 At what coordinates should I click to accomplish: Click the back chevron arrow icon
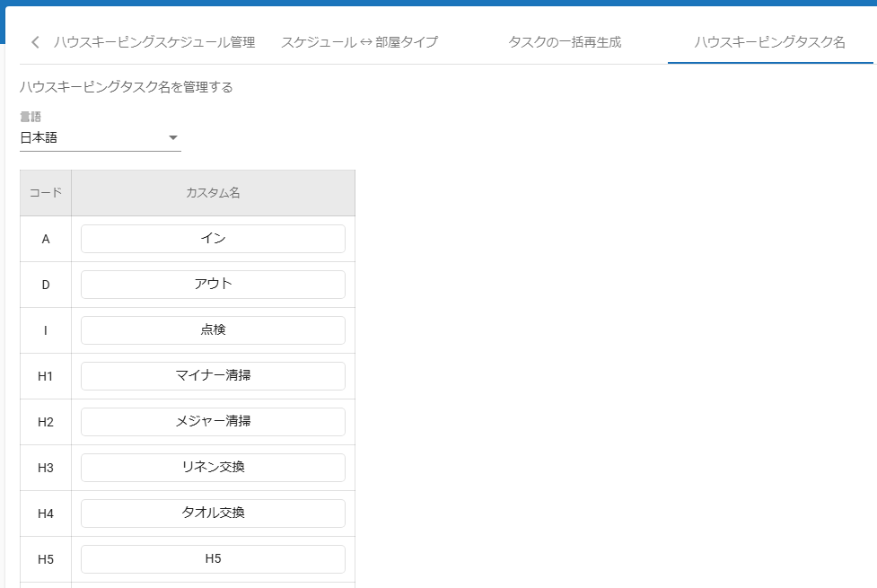coord(35,42)
